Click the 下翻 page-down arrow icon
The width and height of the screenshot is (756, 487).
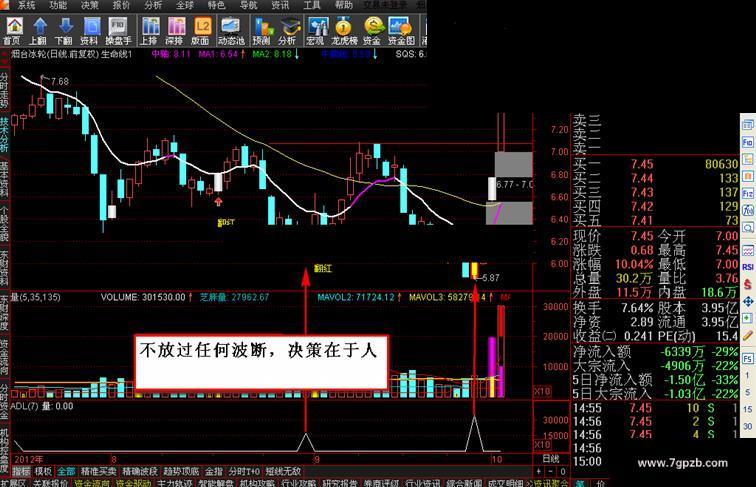[64, 31]
